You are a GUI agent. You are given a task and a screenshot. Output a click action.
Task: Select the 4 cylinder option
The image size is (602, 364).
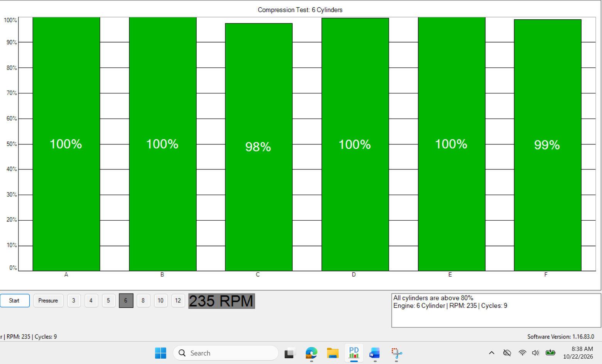click(x=91, y=300)
